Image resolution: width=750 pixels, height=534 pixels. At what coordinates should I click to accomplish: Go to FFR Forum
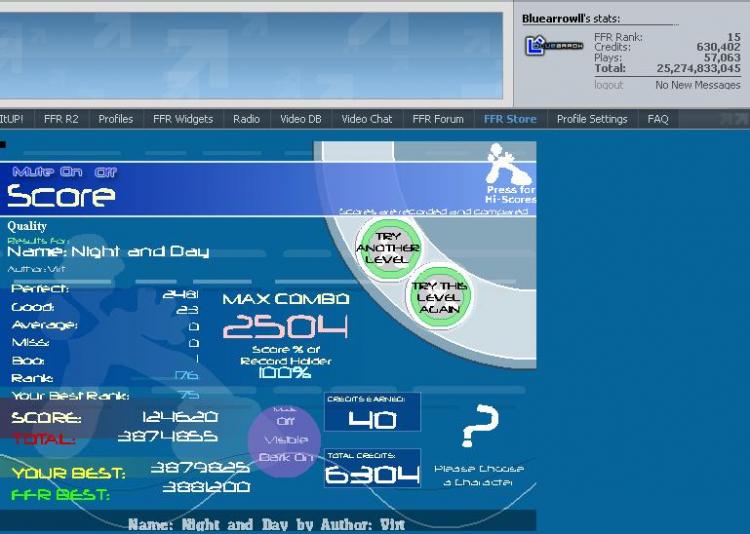point(438,119)
